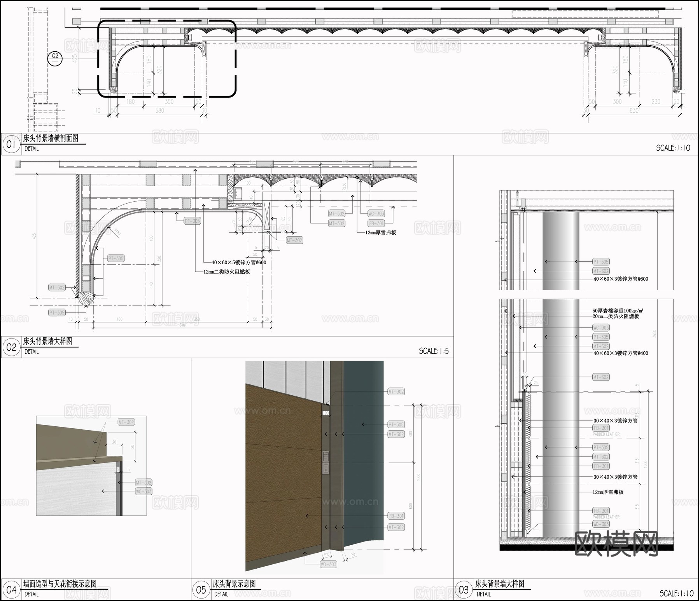Select the 3650 height dimension in detail 03
This screenshot has height=602, width=700.
coord(654,333)
